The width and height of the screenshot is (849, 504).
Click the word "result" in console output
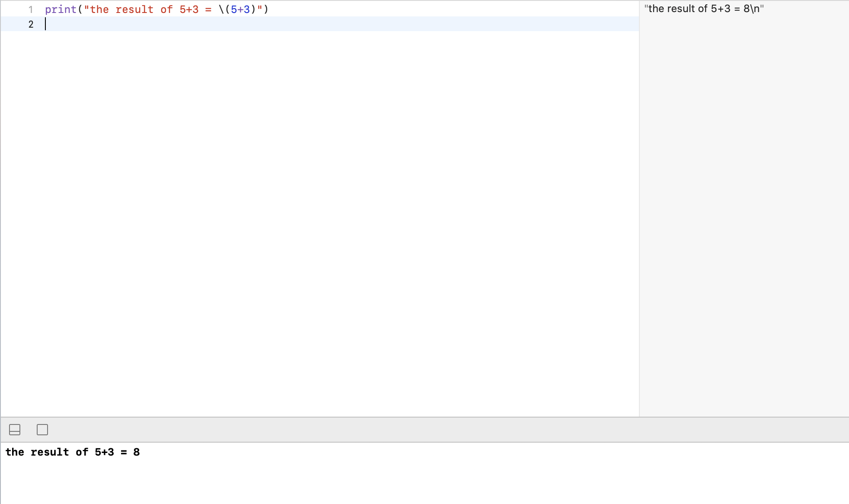[x=50, y=452]
